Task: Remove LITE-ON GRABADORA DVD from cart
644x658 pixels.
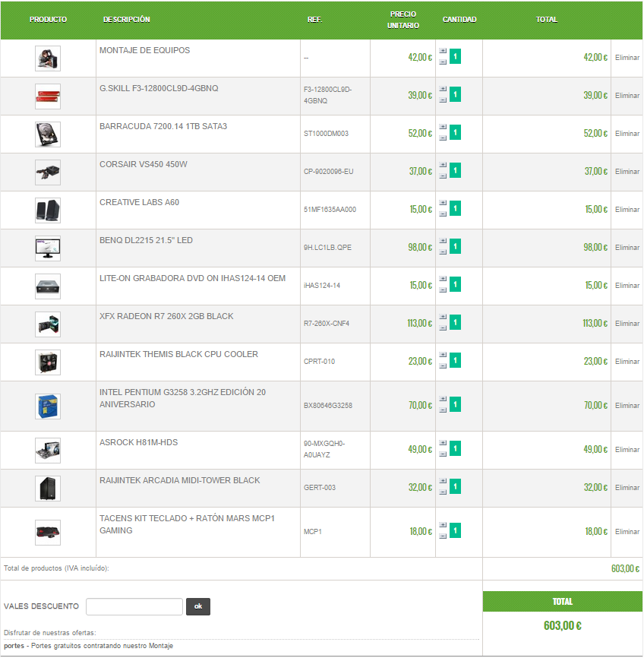Action: [627, 286]
